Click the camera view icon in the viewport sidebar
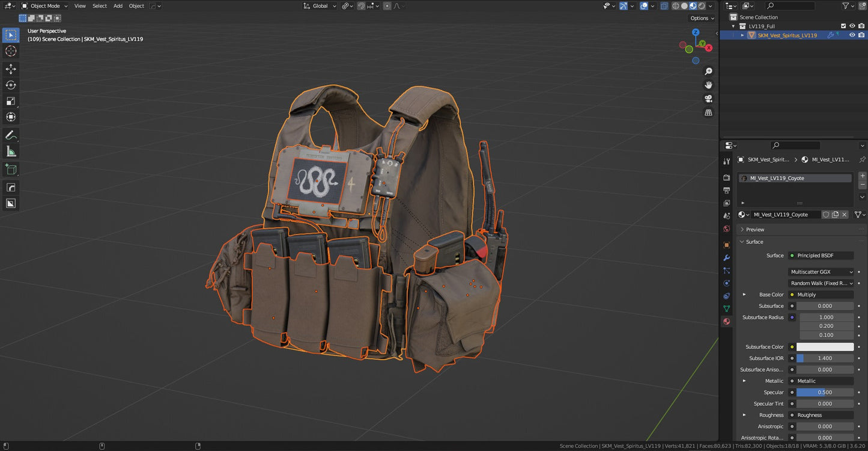868x451 pixels. 709,99
